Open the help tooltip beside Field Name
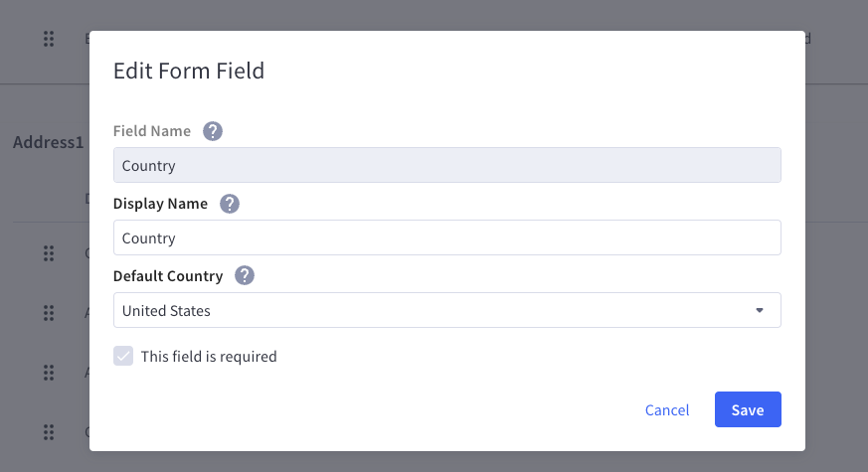The width and height of the screenshot is (868, 472). point(213,131)
